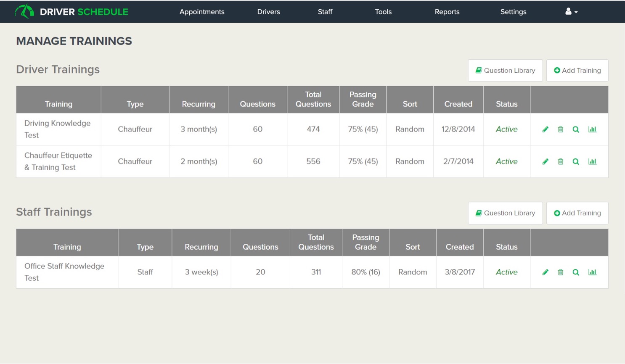This screenshot has height=364, width=625.
Task: Click Add Training in Driver Trainings section
Action: (577, 71)
